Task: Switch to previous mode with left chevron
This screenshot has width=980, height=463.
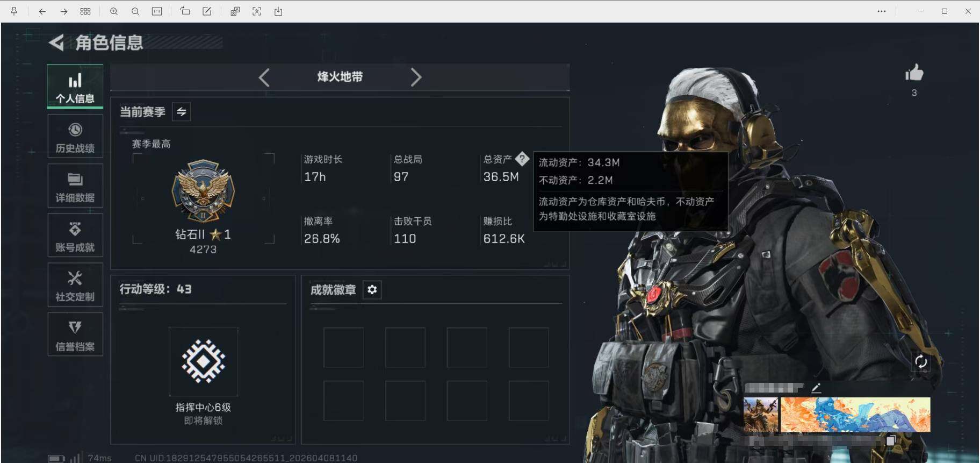Action: coord(264,77)
